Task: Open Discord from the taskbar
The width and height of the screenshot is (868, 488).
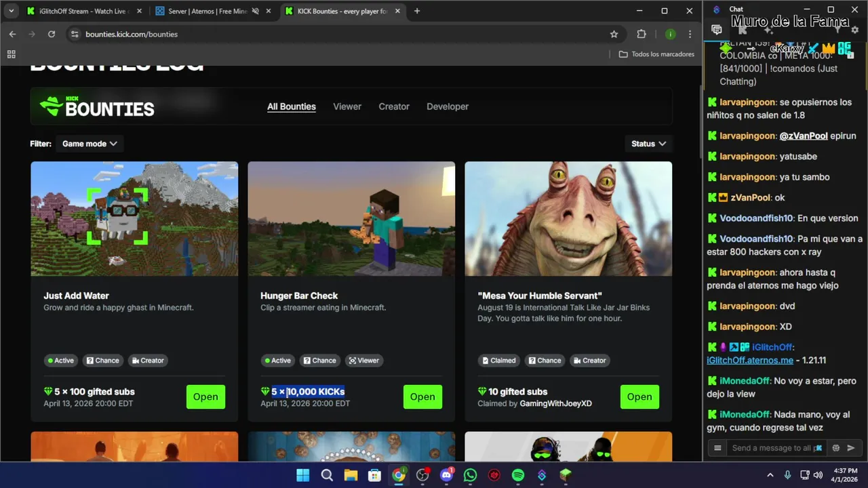Action: 446,475
